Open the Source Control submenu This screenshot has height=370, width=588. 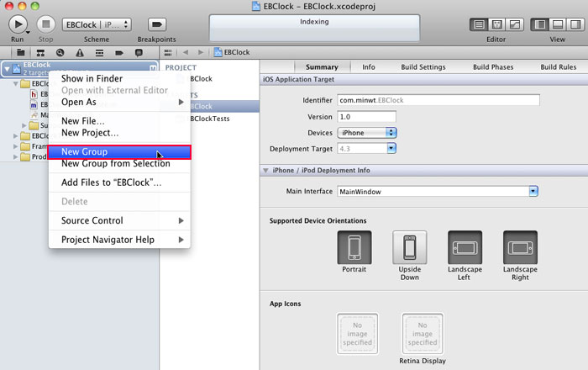(119, 220)
